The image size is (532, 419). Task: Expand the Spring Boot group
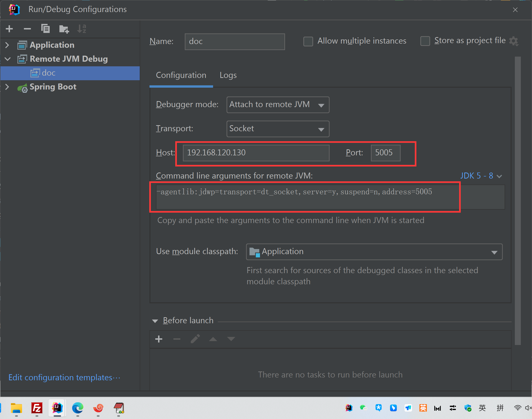point(7,86)
